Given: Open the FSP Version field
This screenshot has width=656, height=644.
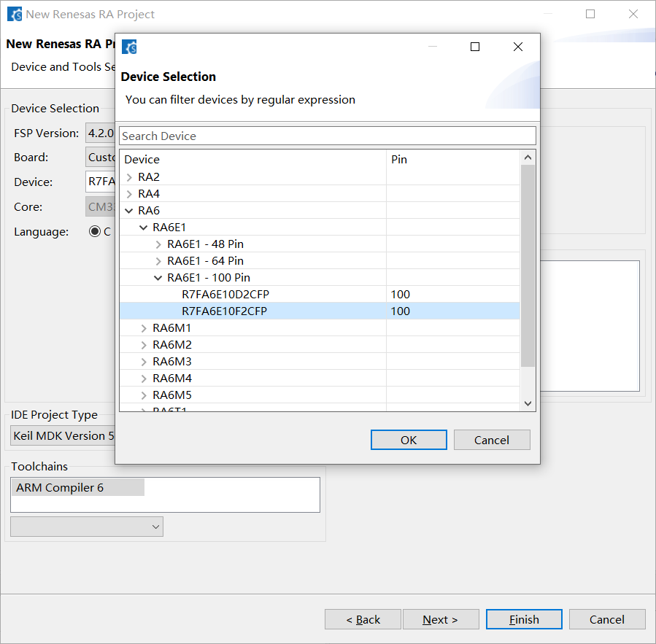Looking at the screenshot, I should [x=101, y=133].
